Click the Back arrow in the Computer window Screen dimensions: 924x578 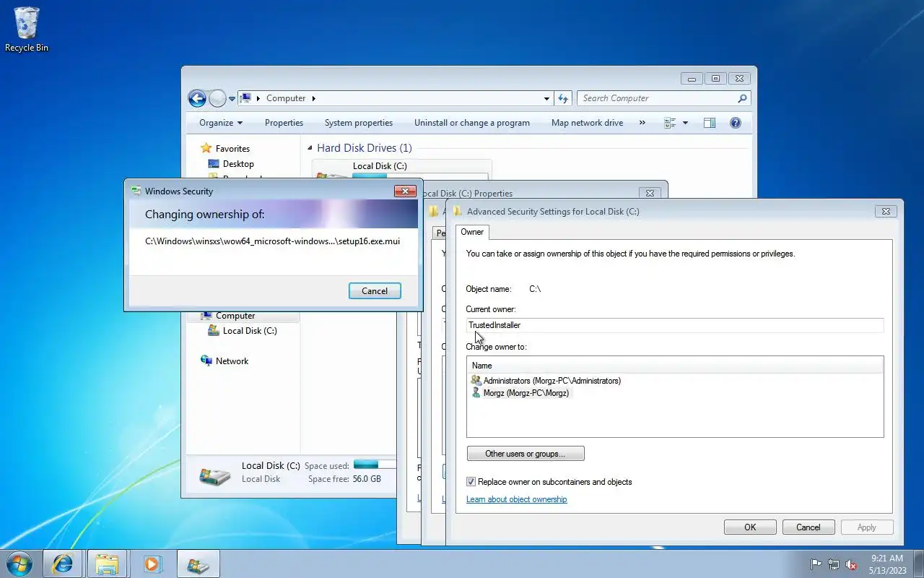197,98
